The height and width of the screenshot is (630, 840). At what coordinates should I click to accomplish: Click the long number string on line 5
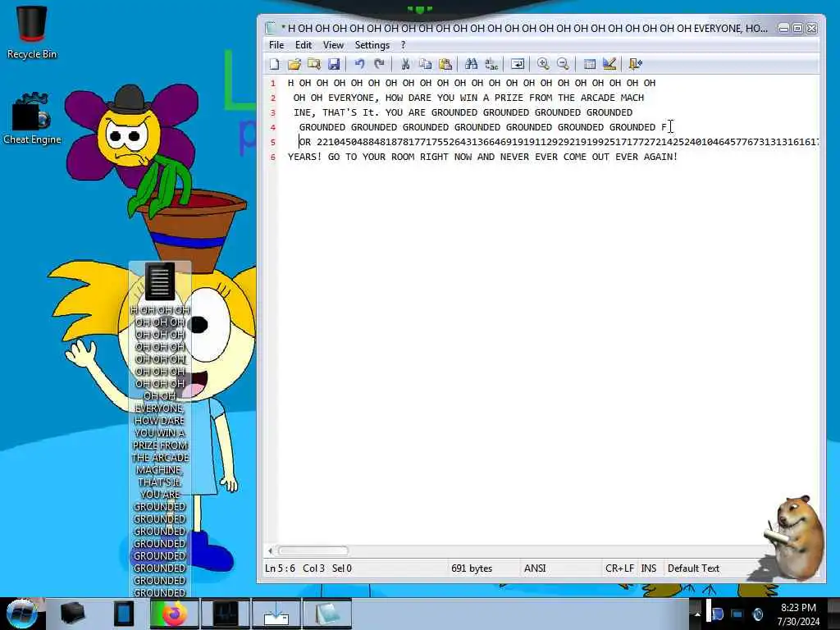click(x=568, y=142)
